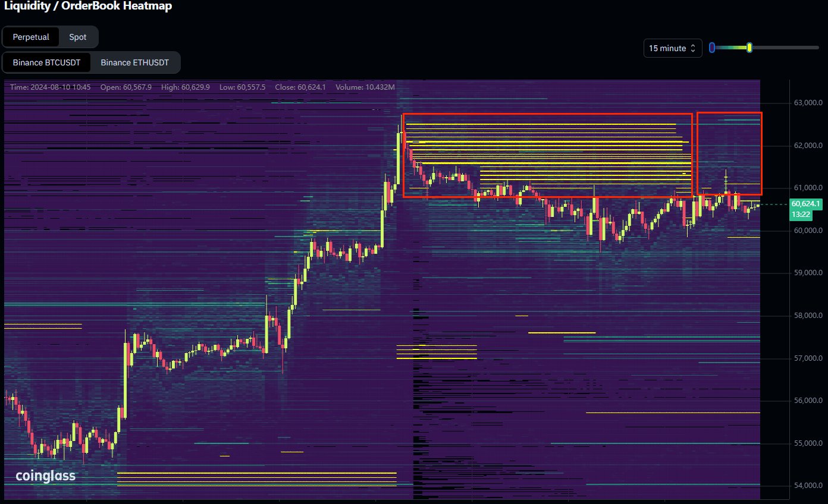This screenshot has height=504, width=828.
Task: Click the green 60,624.1 current price label
Action: (x=805, y=204)
